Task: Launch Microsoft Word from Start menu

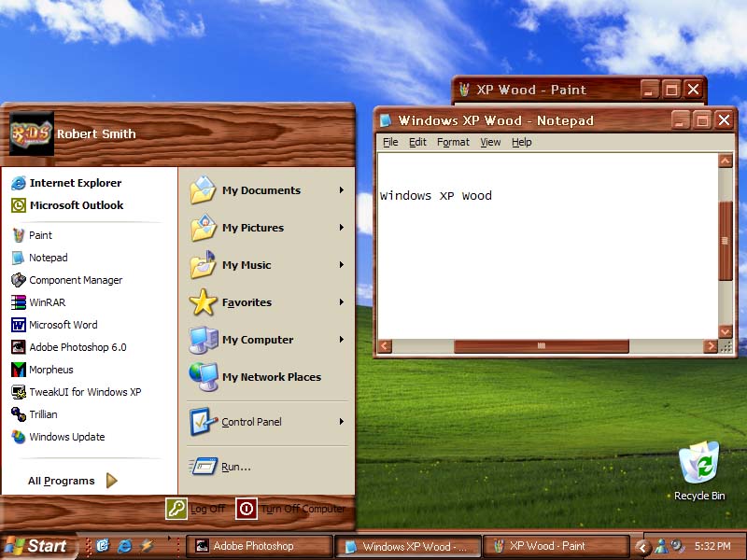Action: [x=54, y=325]
